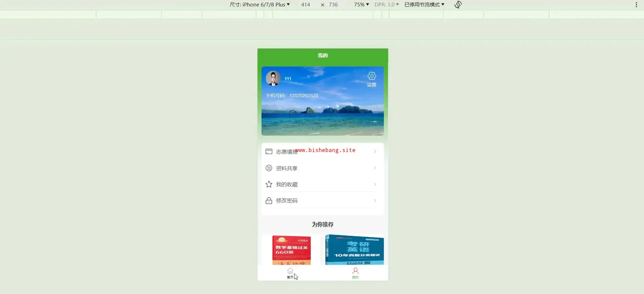This screenshot has width=644, height=294.
Task: Click the 设置 label under gear
Action: click(372, 85)
